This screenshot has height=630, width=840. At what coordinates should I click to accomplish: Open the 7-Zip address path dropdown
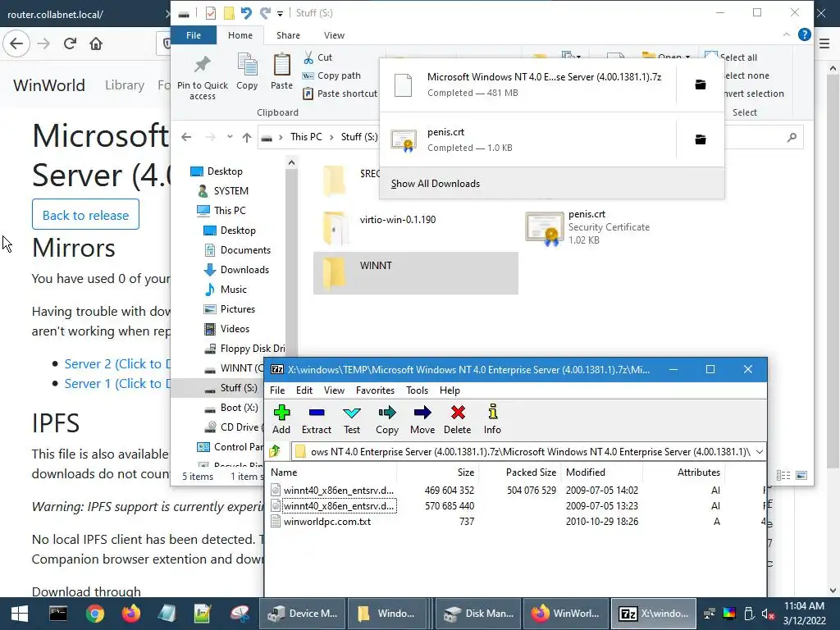[759, 452]
